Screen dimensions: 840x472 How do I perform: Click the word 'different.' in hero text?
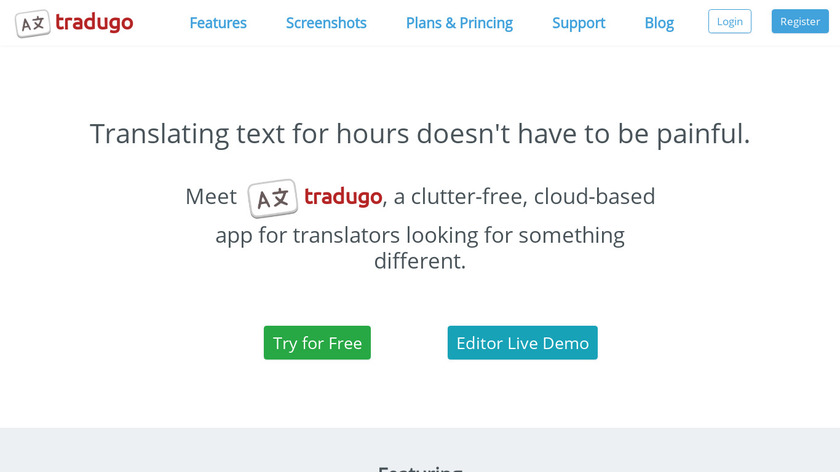(x=420, y=262)
